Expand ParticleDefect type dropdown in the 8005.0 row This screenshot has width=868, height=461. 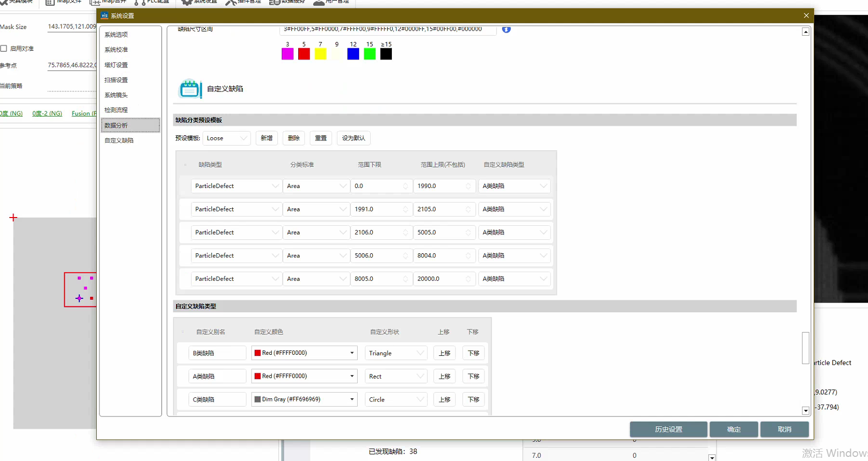[x=237, y=279]
